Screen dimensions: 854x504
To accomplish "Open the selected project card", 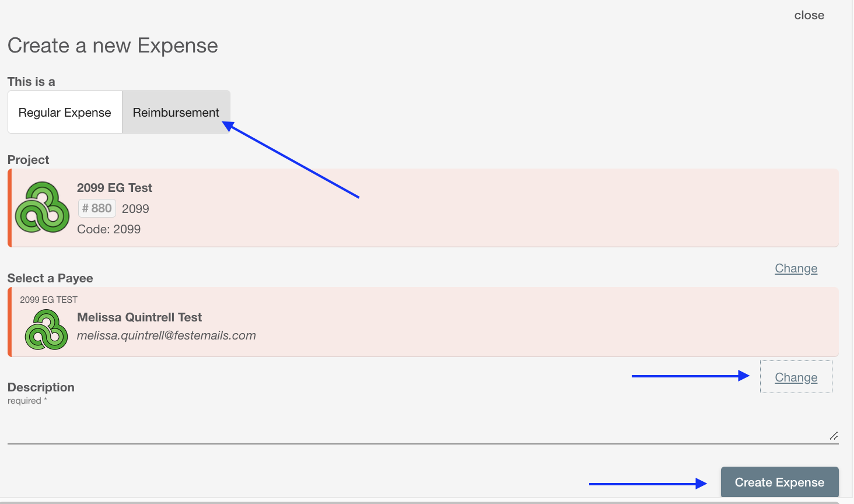I will (423, 208).
